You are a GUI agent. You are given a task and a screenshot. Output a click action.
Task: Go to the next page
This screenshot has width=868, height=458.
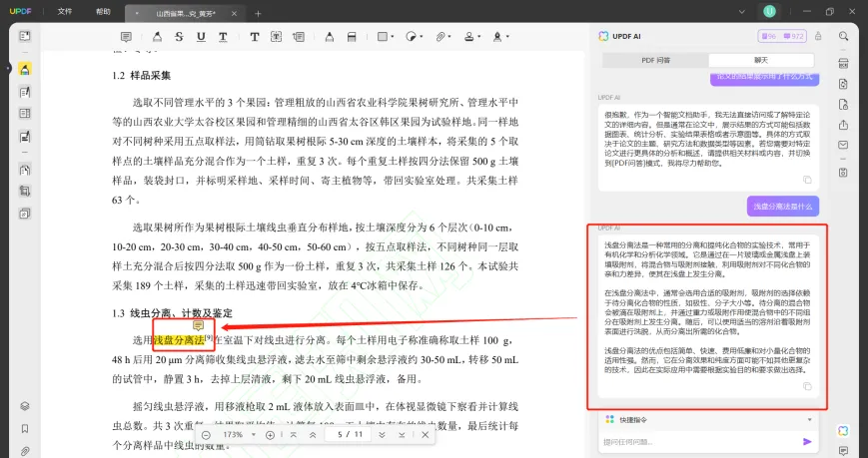coord(382,435)
